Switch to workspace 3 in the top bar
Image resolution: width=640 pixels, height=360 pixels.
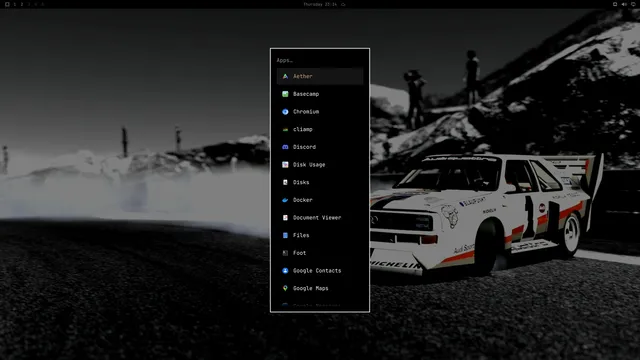pos(29,4)
